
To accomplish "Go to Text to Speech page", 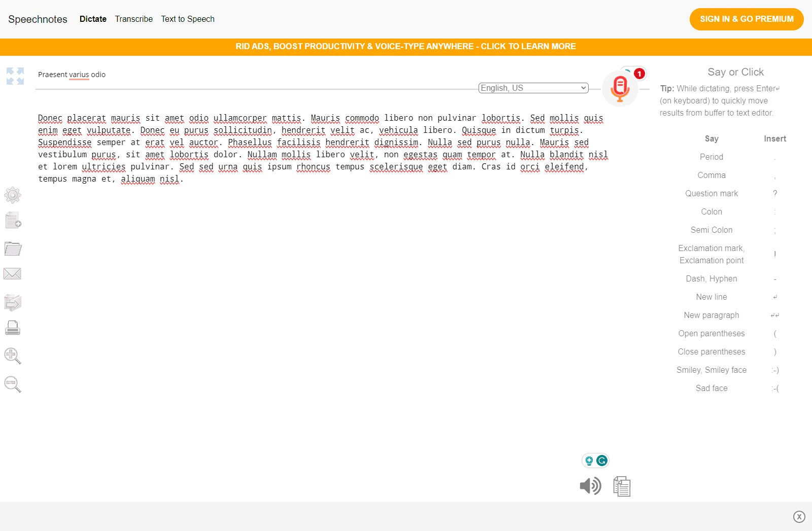I will (x=188, y=19).
